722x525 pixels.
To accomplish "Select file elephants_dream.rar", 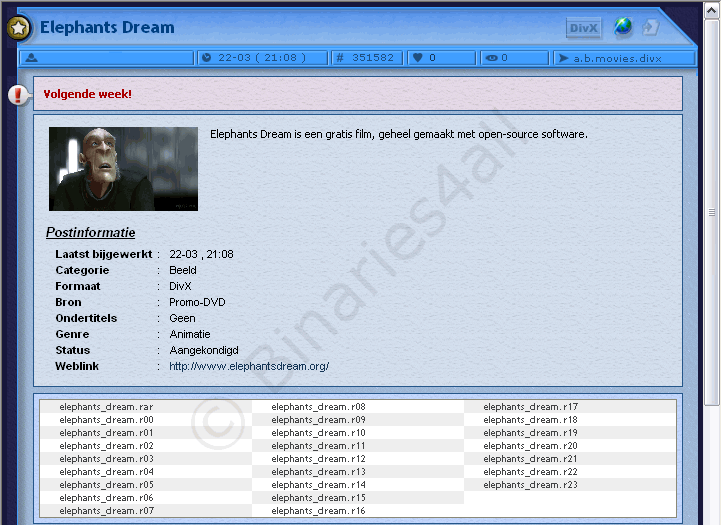I will point(106,407).
